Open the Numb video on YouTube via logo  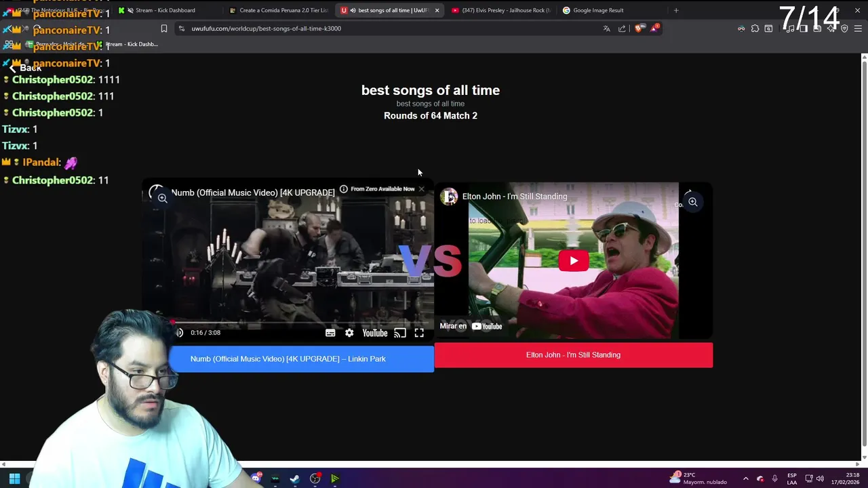(x=374, y=333)
